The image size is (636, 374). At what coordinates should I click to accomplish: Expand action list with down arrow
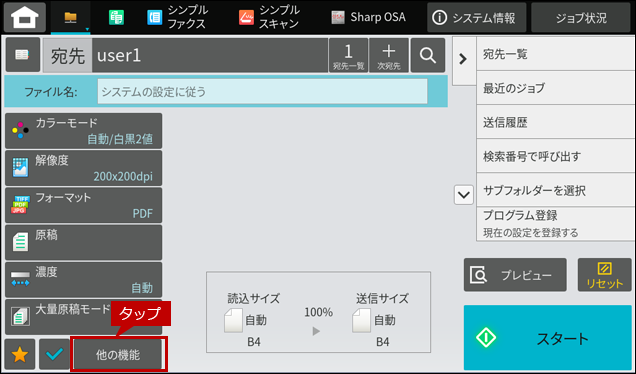464,195
